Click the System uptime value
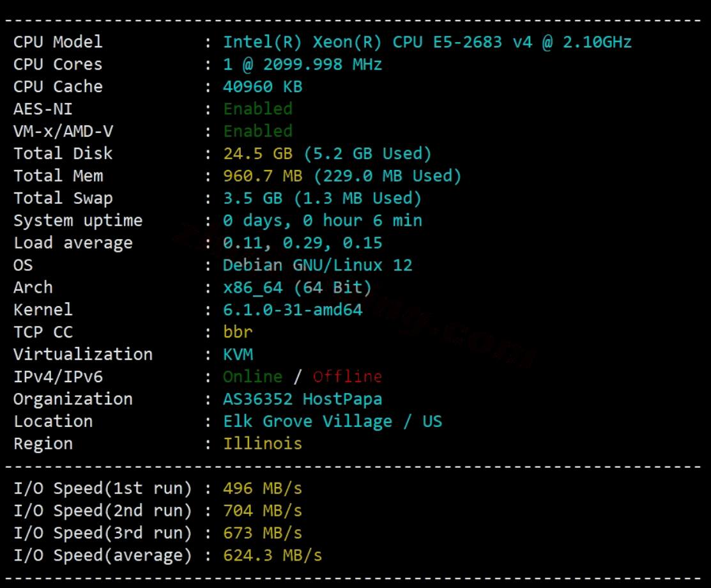Viewport: 711px width, 588px height. pyautogui.click(x=323, y=221)
